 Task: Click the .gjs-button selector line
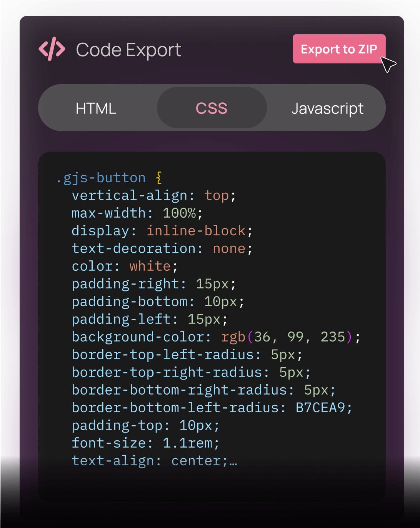pos(109,178)
